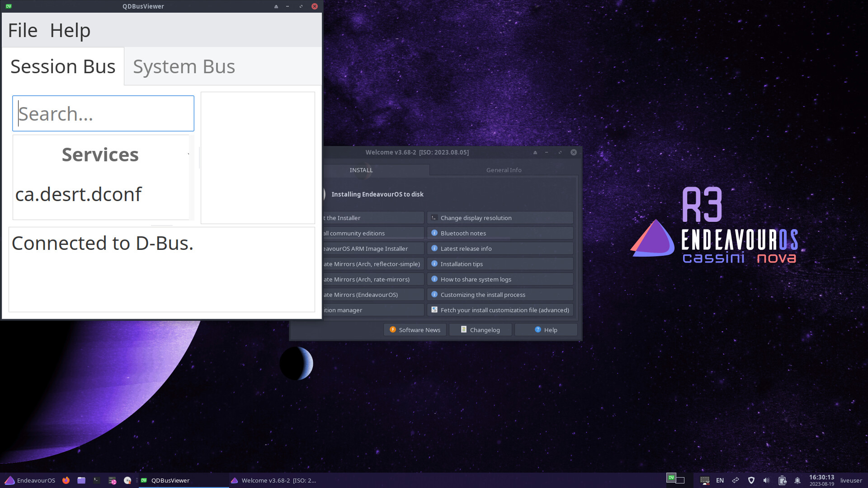
Task: Click the question mark icon on Help button
Action: [538, 329]
